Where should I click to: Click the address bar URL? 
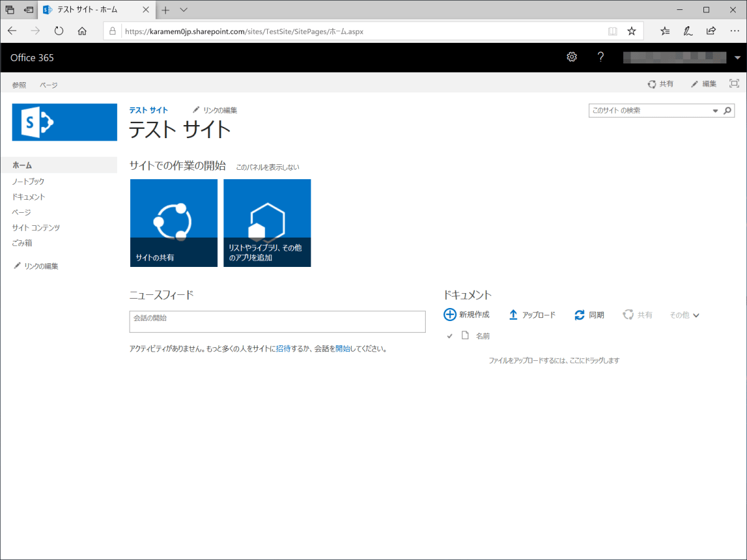pos(244,31)
